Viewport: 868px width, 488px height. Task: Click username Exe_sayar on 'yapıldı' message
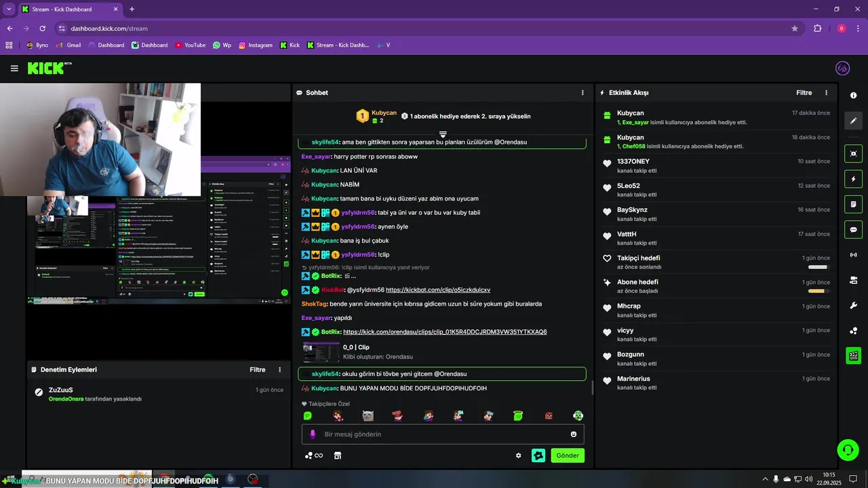(x=316, y=318)
